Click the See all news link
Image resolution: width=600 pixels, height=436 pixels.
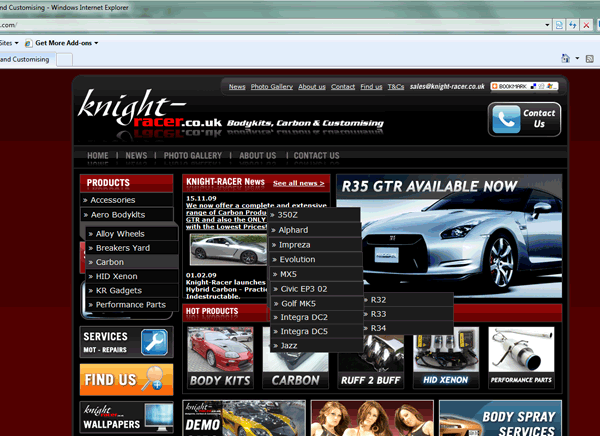298,183
